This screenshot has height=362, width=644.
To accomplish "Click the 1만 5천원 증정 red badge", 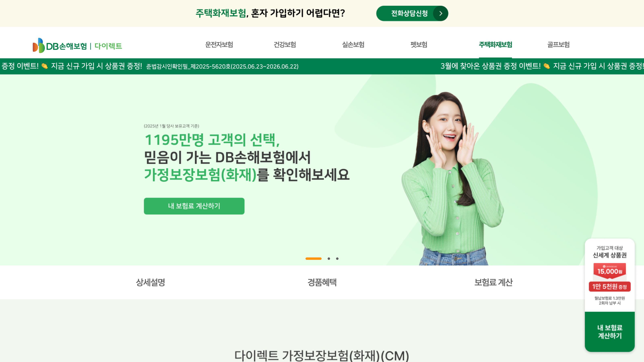I will coord(610,287).
